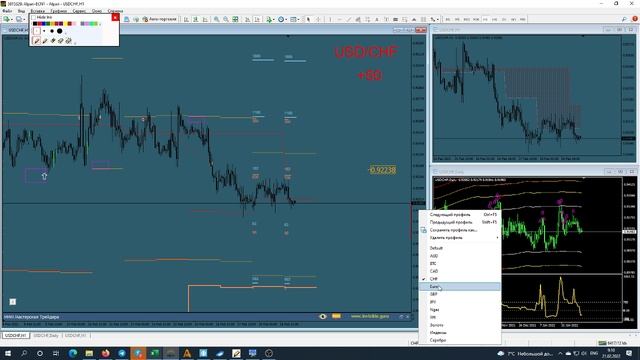The width and height of the screenshot is (640, 360).
Task: Show hidden system tray icons chevron
Action: [x=560, y=353]
